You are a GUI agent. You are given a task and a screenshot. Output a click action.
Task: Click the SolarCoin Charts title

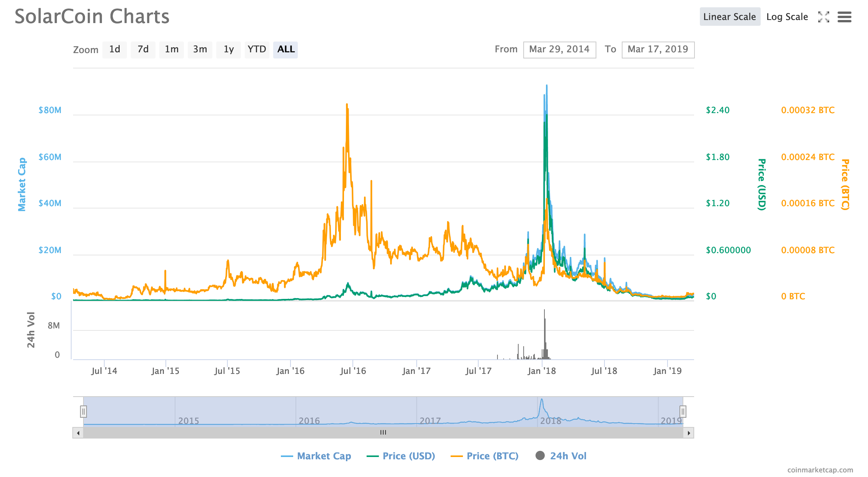click(92, 17)
